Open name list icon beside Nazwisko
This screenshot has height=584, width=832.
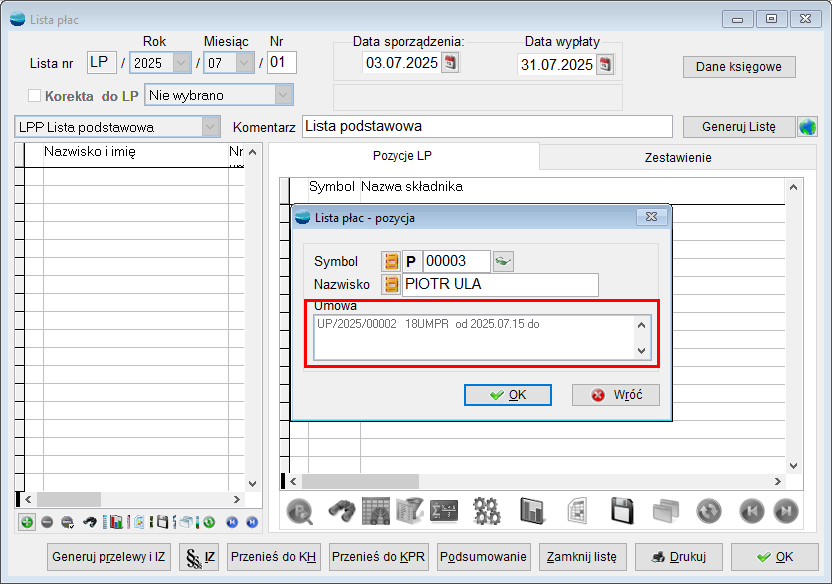coord(391,284)
